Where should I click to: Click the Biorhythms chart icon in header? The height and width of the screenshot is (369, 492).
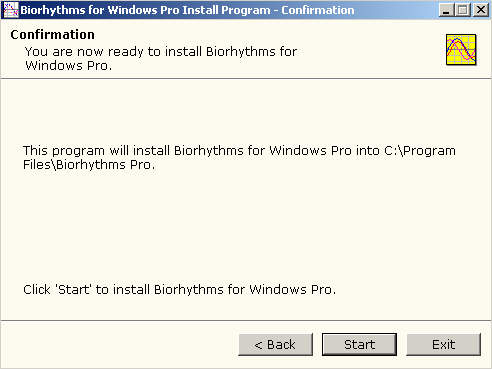click(461, 50)
